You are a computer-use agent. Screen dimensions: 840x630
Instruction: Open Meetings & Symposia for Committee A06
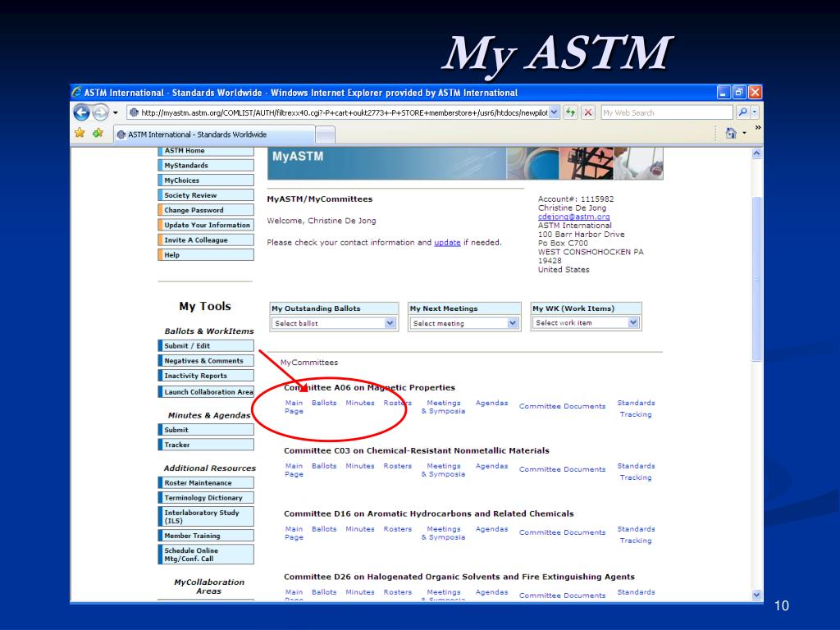coord(443,407)
